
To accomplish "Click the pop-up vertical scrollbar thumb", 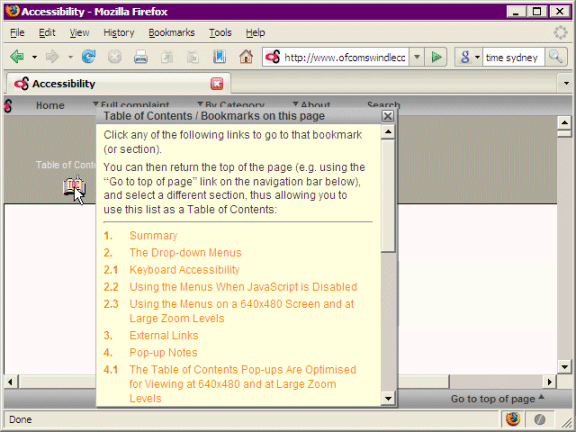I will tap(388, 195).
